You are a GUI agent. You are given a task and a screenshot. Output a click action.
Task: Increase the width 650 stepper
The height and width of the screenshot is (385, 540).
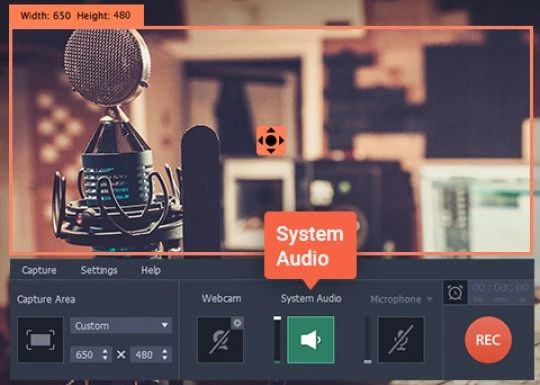(105, 351)
